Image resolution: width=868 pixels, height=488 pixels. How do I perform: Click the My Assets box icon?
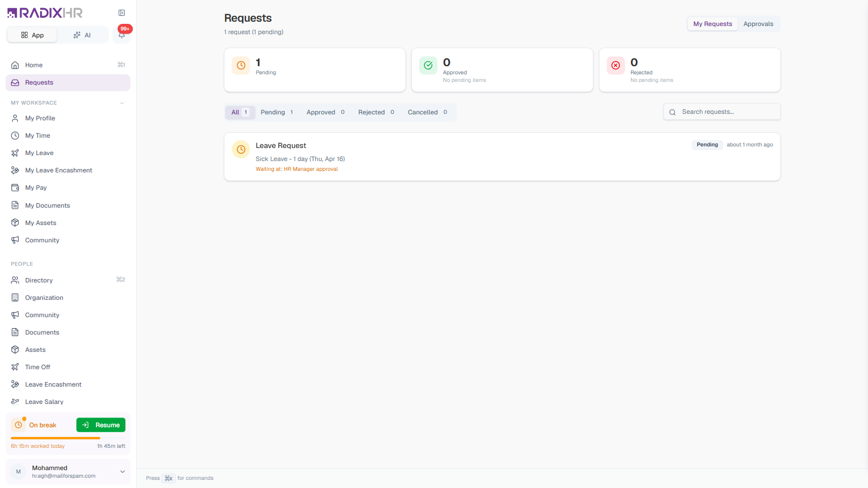(15, 223)
